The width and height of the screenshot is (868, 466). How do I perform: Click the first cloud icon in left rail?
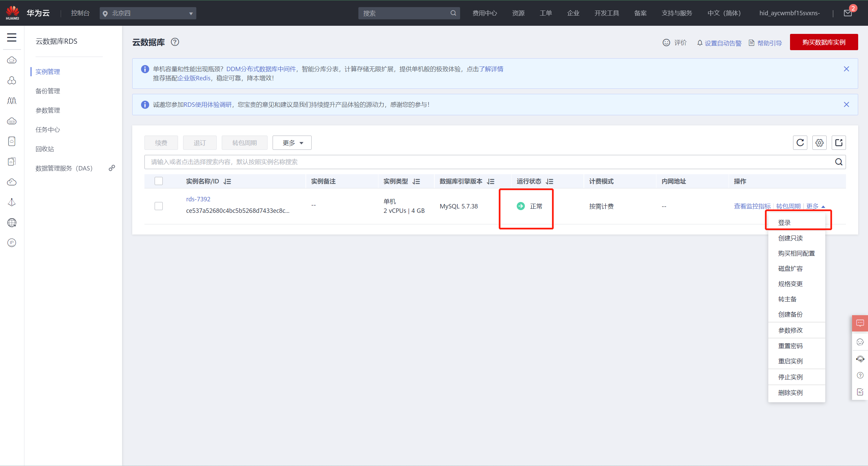pyautogui.click(x=12, y=60)
